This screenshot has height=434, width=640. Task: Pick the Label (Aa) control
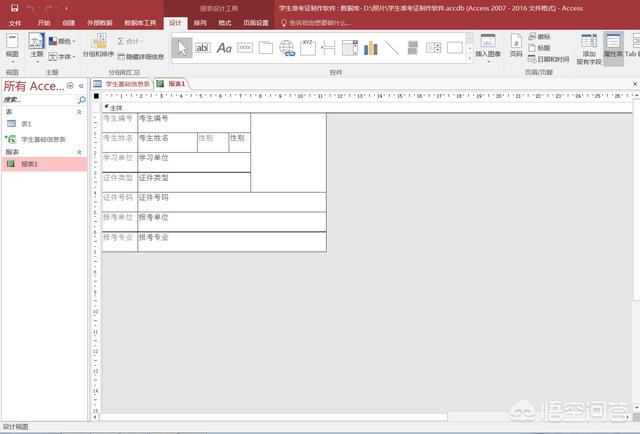pos(224,48)
